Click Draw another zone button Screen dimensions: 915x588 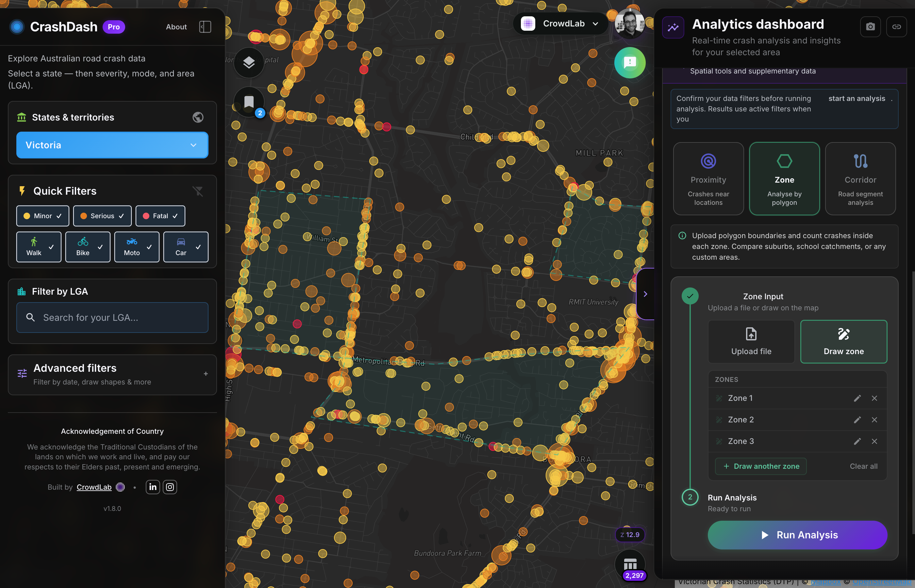click(761, 466)
